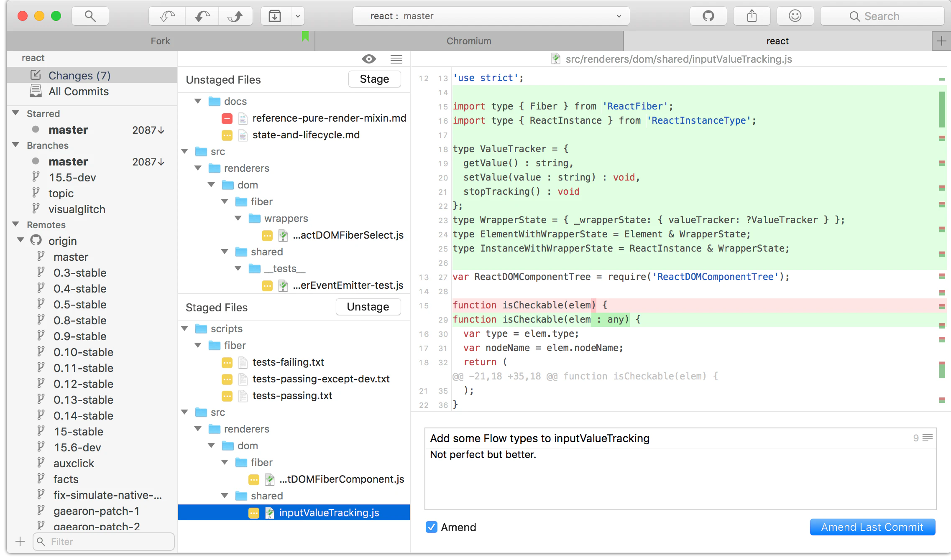Click the modified status icon of ...erEventEmitter-test.js
The width and height of the screenshot is (951, 560).
pos(267,286)
